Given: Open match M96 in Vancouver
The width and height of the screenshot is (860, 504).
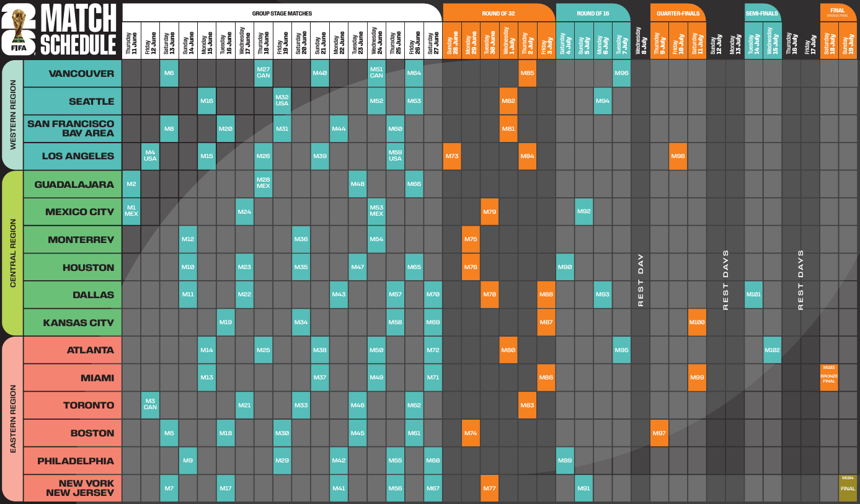Looking at the screenshot, I should pos(622,74).
